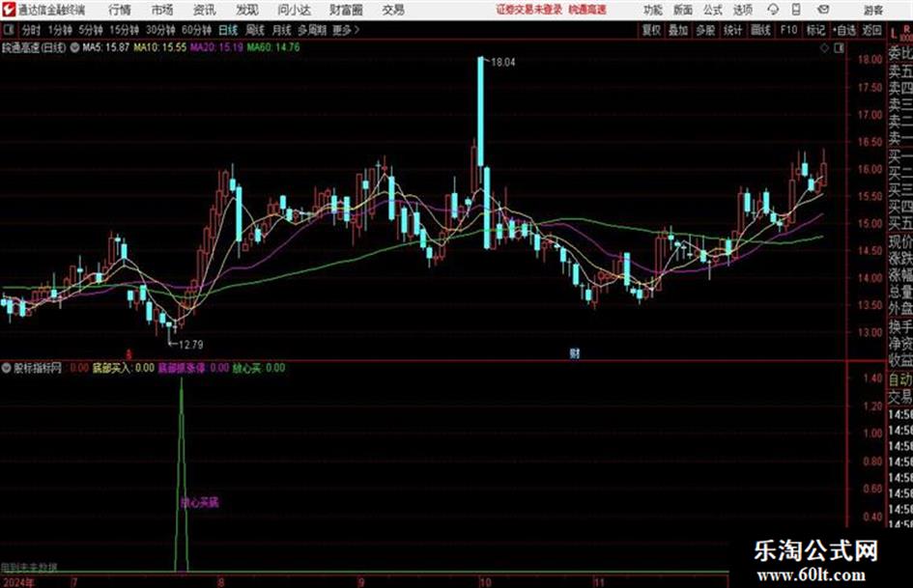Image resolution: width=913 pixels, height=588 pixels.
Task: Click the MA5: 15.87 label
Action: (x=105, y=47)
